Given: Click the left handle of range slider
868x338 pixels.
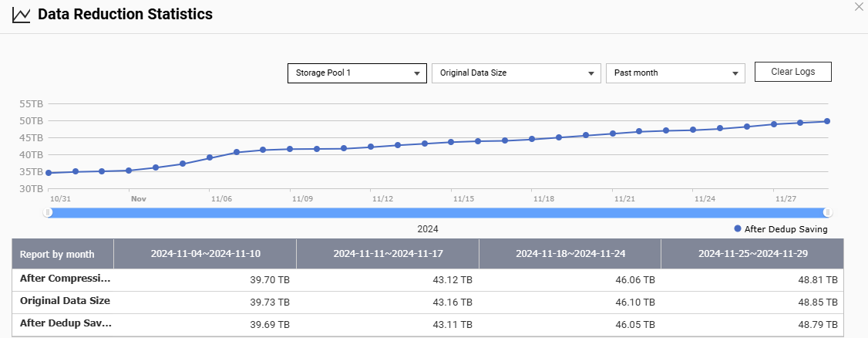Looking at the screenshot, I should 48,213.
